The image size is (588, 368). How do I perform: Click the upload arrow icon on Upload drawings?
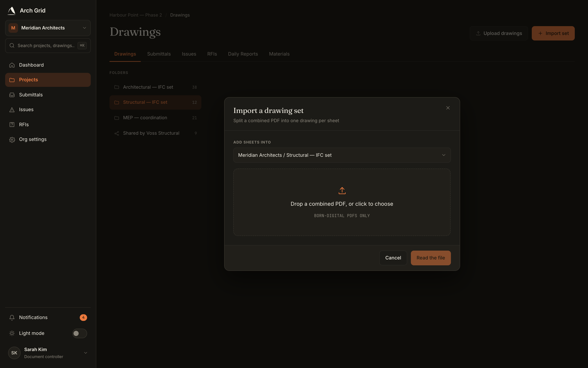(x=478, y=33)
